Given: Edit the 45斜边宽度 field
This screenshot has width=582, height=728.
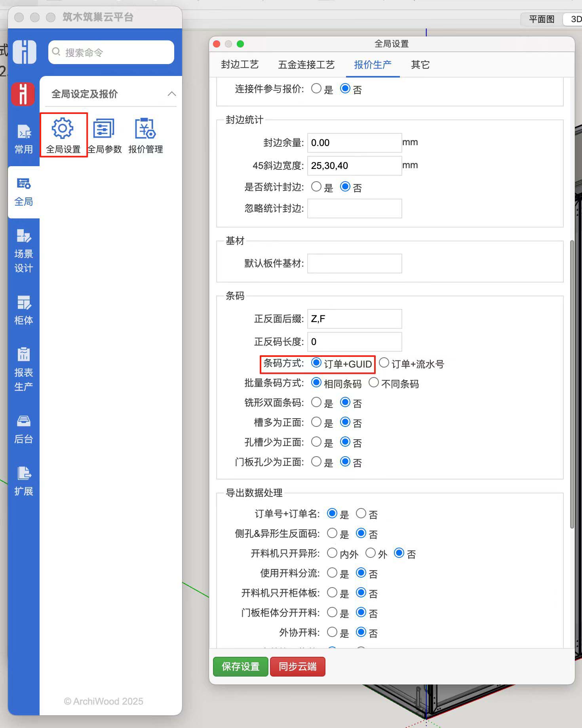Looking at the screenshot, I should [x=355, y=166].
